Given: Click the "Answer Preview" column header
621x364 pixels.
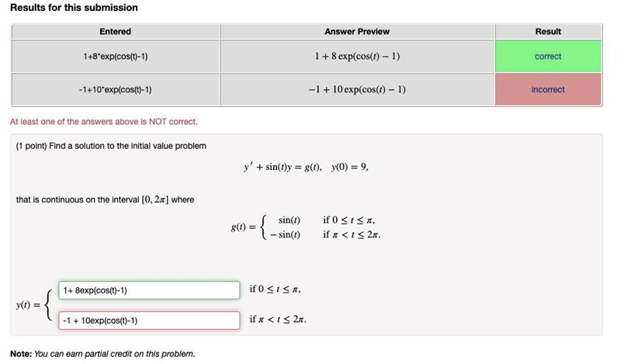Looking at the screenshot, I should (x=357, y=31).
